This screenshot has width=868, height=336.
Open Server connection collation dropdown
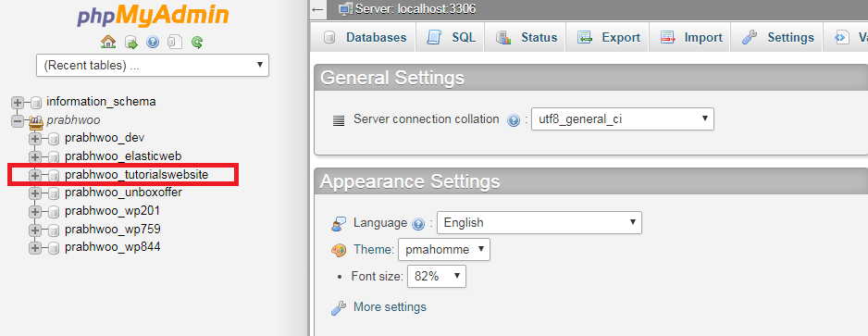pos(623,119)
